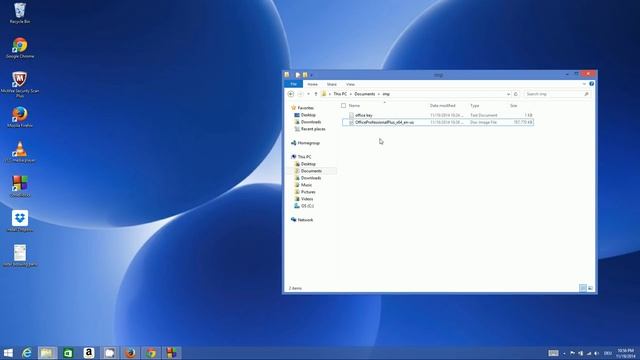Show hidden system tray icons

pyautogui.click(x=564, y=353)
